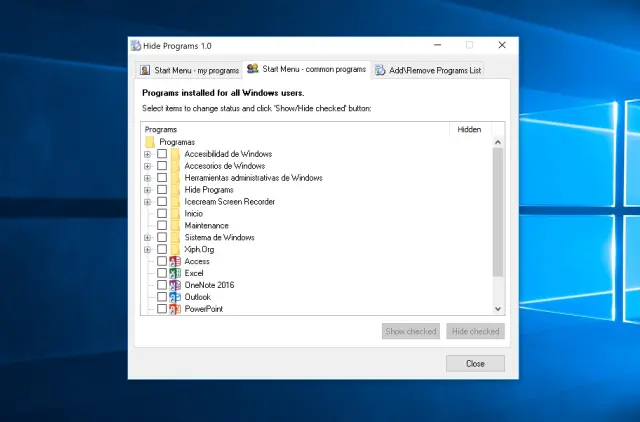Click the Hide Programs title bar icon
Viewport: 640px width, 422px height.
136,45
